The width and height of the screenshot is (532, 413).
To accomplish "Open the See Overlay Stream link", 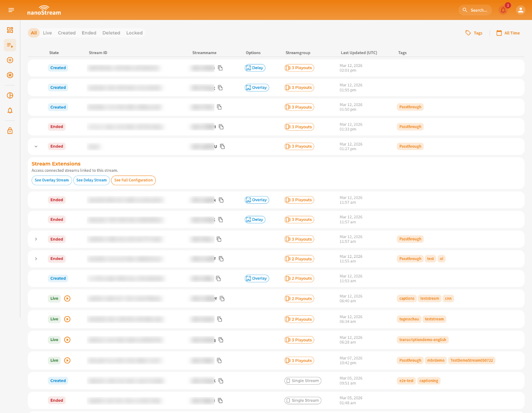I will tap(52, 180).
